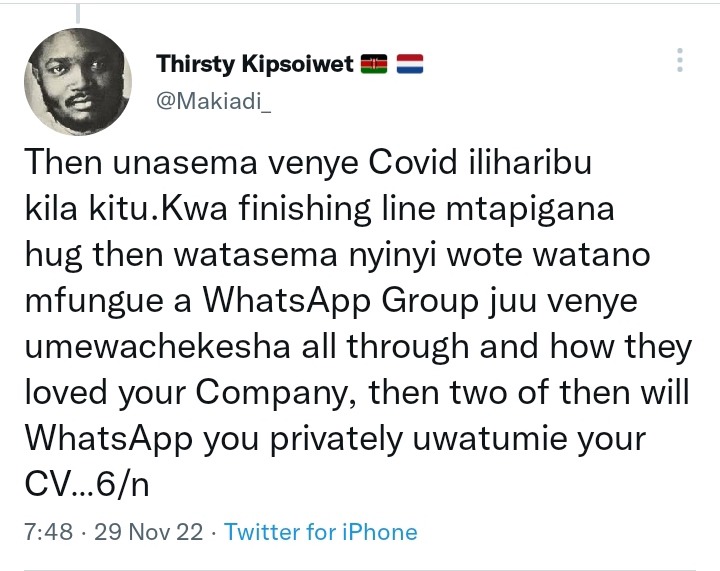Image resolution: width=720 pixels, height=571 pixels.
Task: Open the three-dot more options menu
Action: (x=680, y=60)
